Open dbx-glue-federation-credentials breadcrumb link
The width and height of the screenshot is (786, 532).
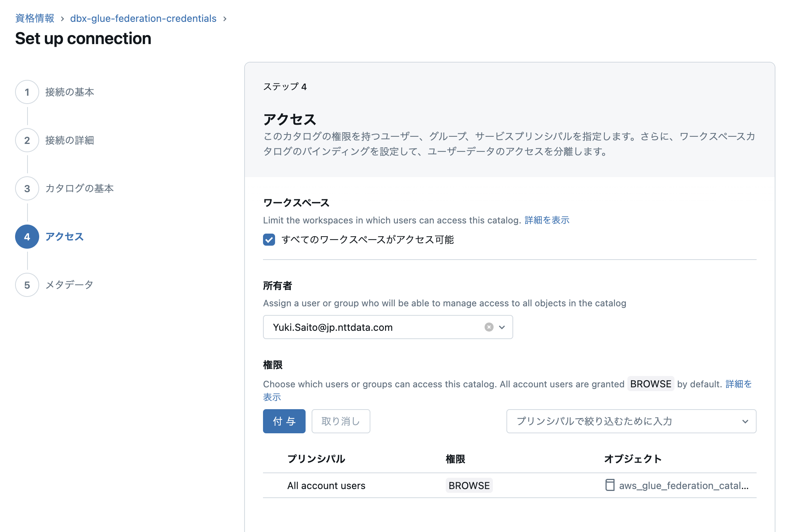tap(143, 18)
